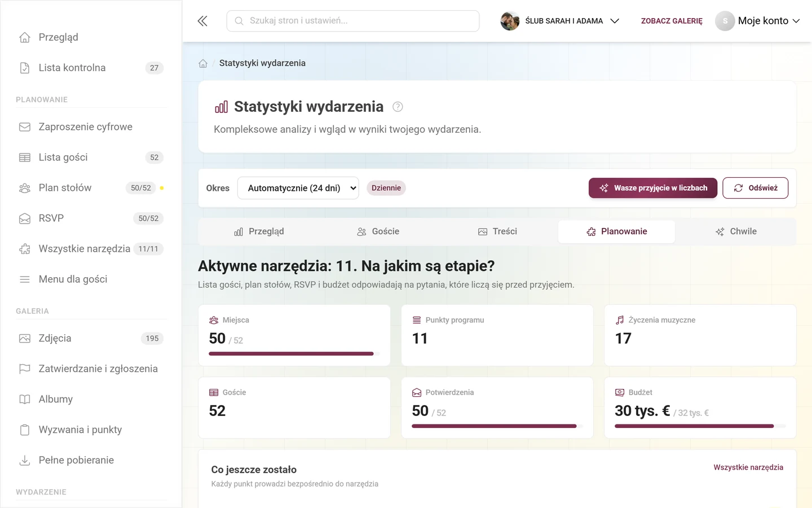Click the Potwierdzenia progress bar
The width and height of the screenshot is (812, 508).
pyautogui.click(x=497, y=426)
